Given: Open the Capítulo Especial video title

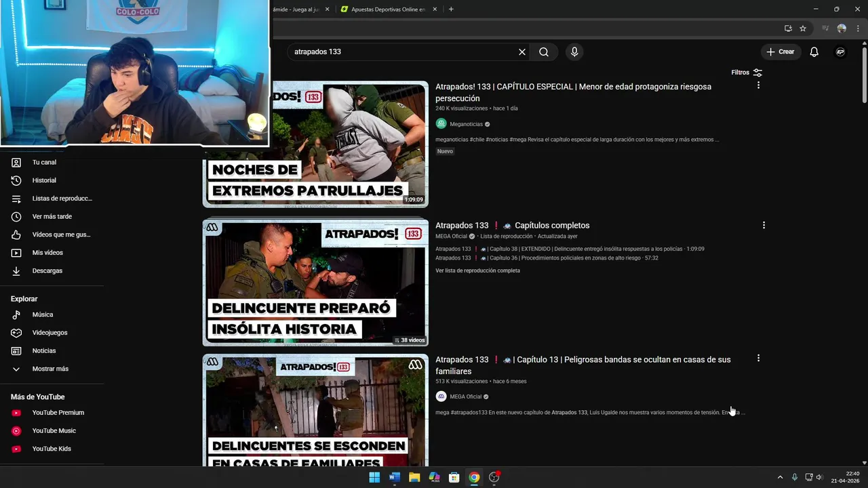Looking at the screenshot, I should tap(573, 93).
